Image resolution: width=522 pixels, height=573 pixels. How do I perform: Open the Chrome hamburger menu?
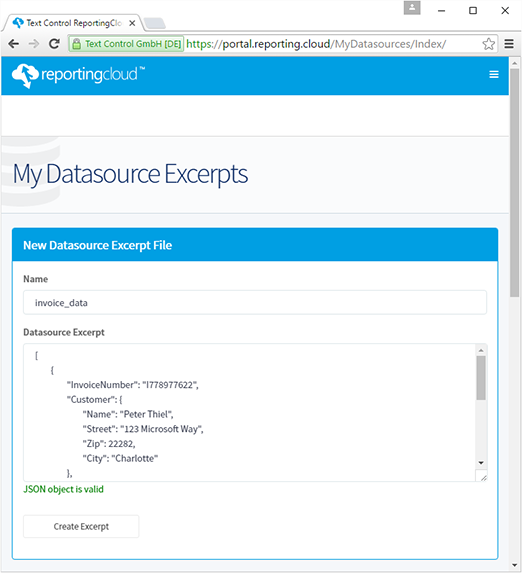[509, 44]
